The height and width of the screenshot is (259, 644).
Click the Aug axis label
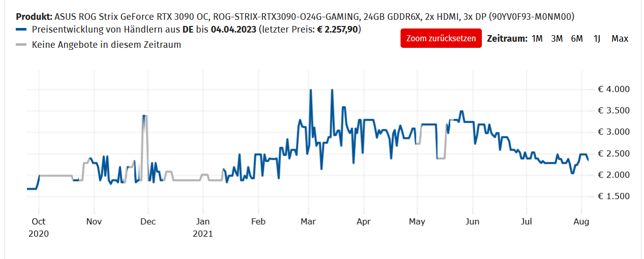pos(581,222)
